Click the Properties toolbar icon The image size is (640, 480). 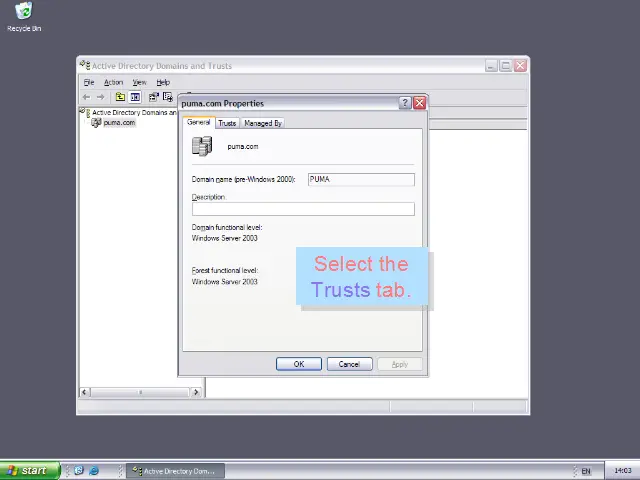point(153,97)
